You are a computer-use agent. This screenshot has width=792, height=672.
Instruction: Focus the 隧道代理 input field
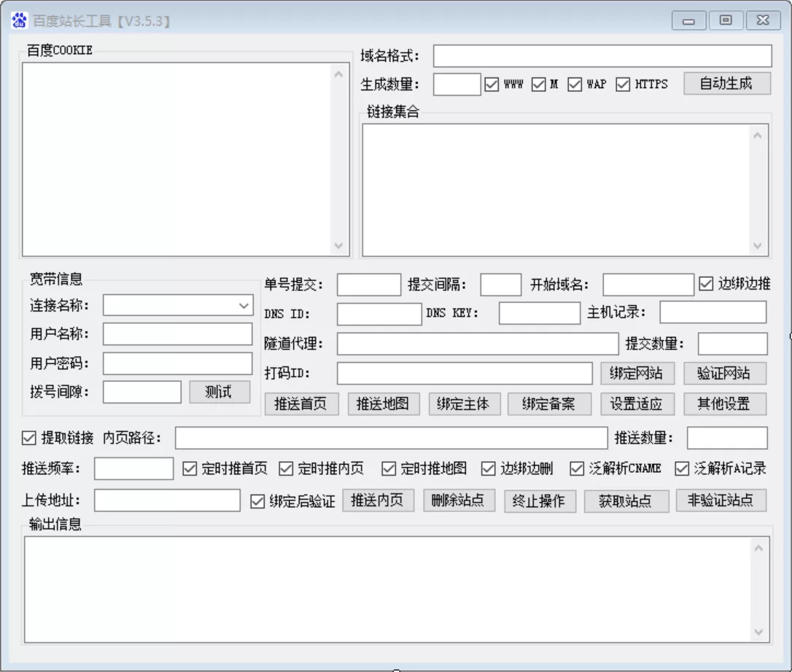pyautogui.click(x=478, y=344)
